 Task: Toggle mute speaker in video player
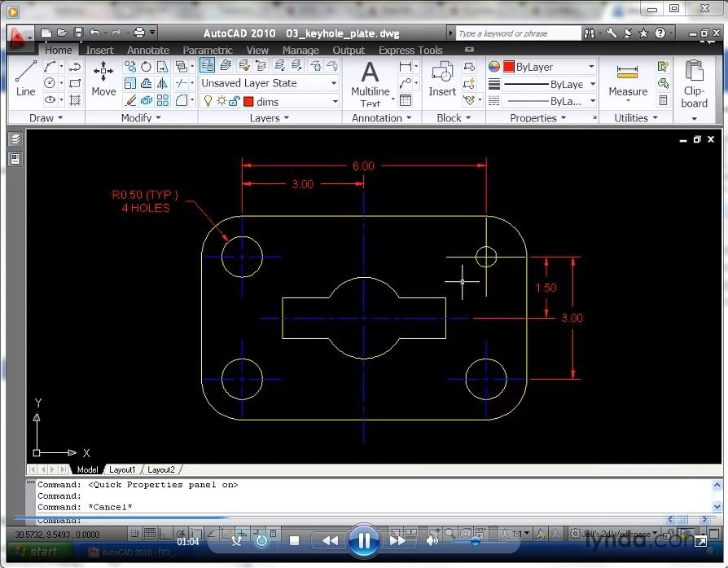[432, 540]
